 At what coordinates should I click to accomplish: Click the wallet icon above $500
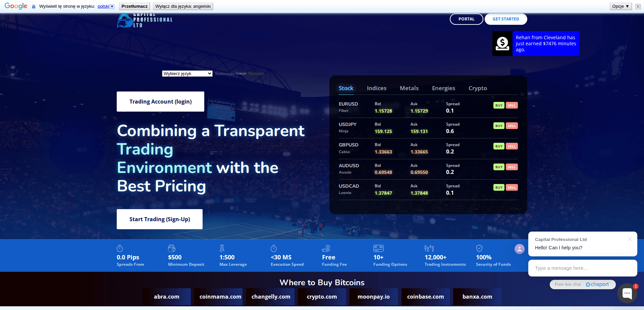(x=171, y=248)
